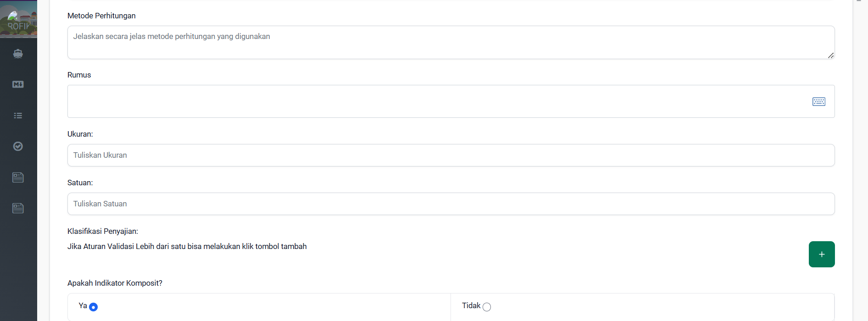Open the markdown M↓ sidebar icon
The image size is (868, 321).
pyautogui.click(x=18, y=84)
